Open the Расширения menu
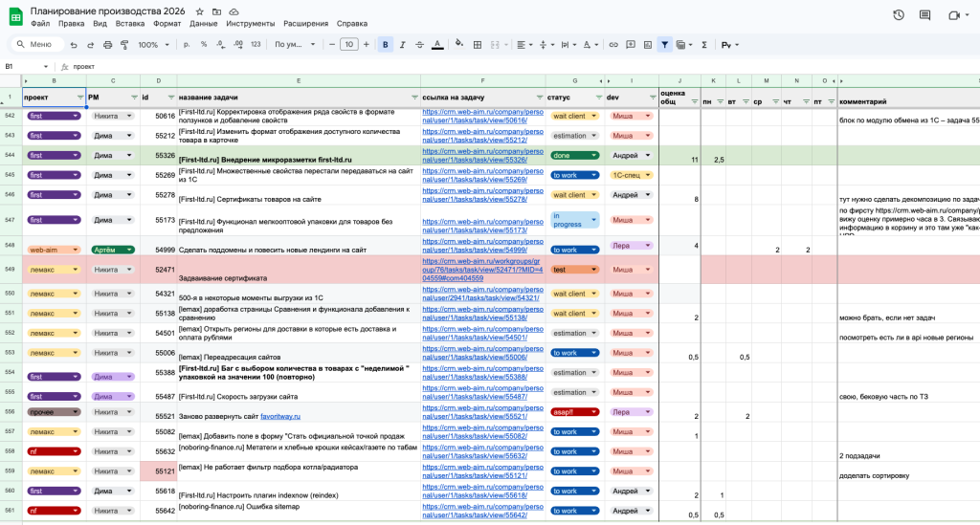The image size is (980, 525). (x=305, y=24)
